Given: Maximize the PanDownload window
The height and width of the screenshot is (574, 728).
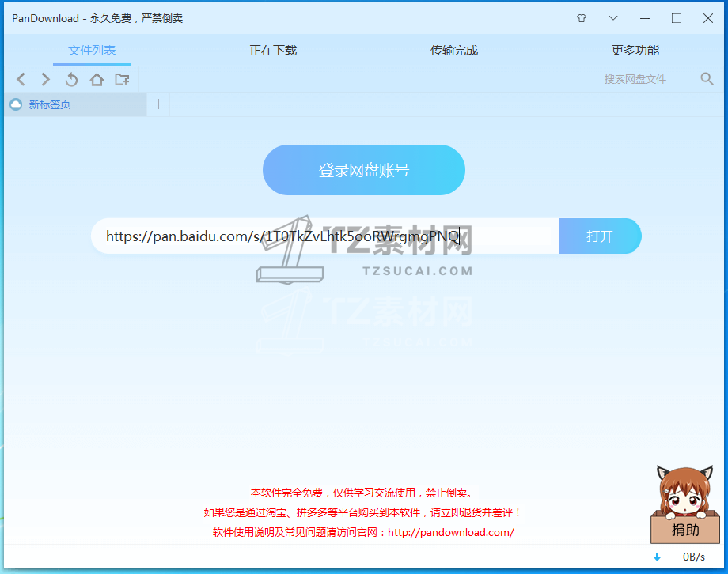Looking at the screenshot, I should pos(677,18).
